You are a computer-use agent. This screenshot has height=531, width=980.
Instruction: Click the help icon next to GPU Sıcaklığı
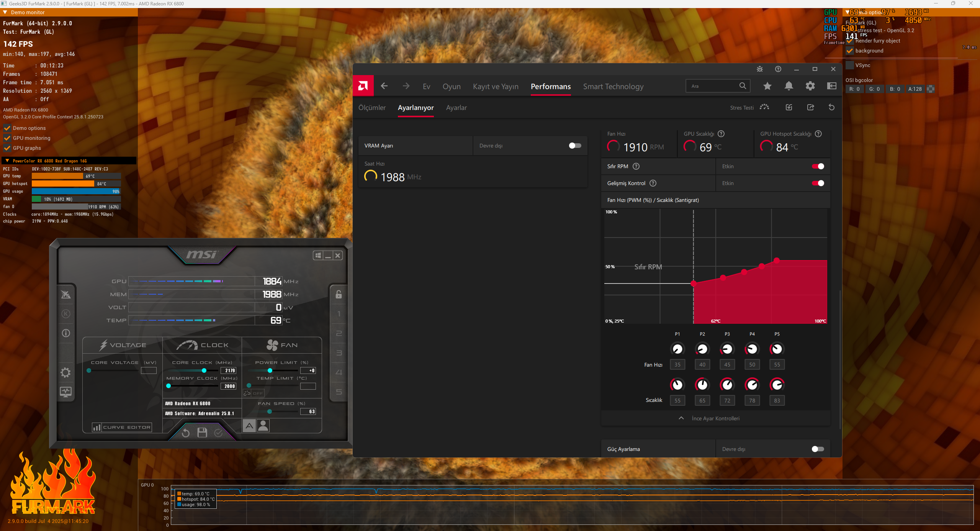coord(721,134)
